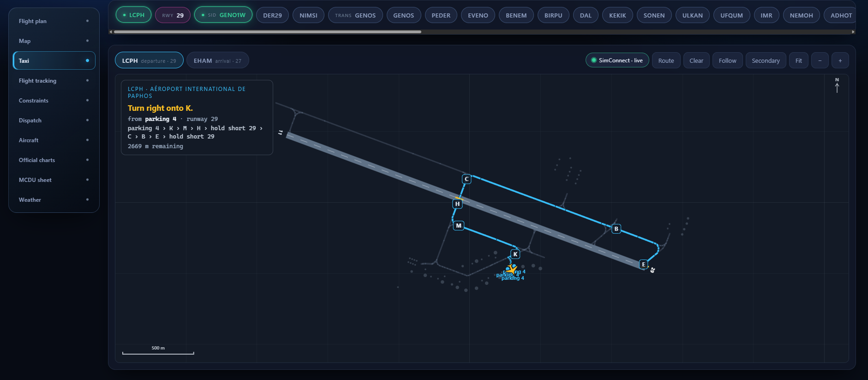The width and height of the screenshot is (868, 380).
Task: Select the PEDER waypoint chip
Action: click(441, 15)
